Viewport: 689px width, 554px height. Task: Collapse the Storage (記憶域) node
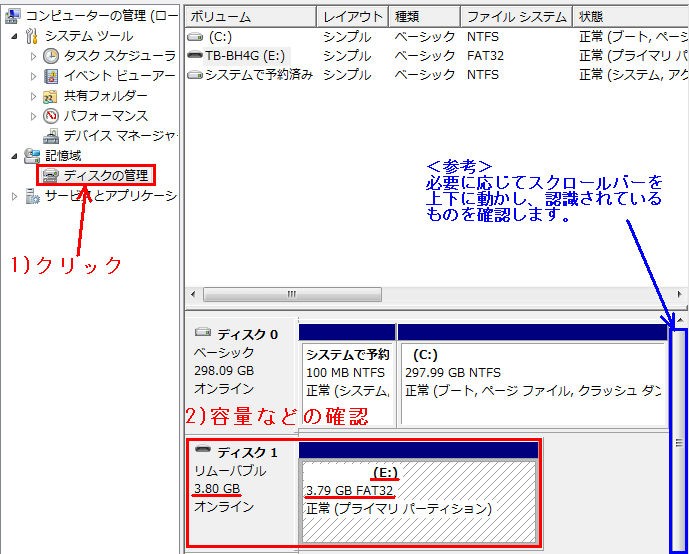(14, 156)
